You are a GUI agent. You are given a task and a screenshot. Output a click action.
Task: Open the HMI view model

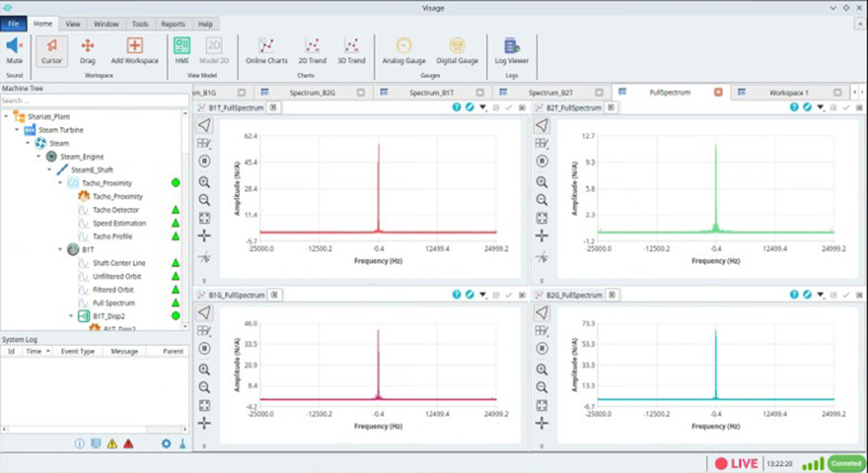182,51
